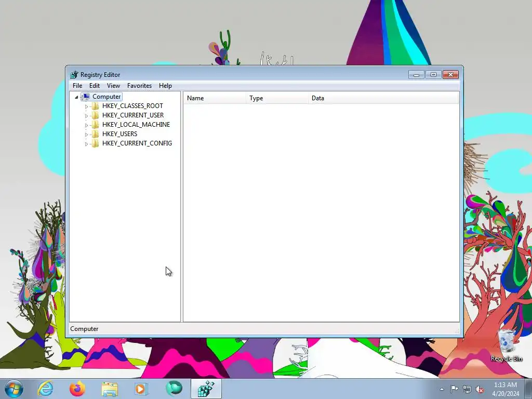Expand the HKEY_CURRENT_CONFIG arrow
This screenshot has height=399, width=532.
click(x=86, y=144)
